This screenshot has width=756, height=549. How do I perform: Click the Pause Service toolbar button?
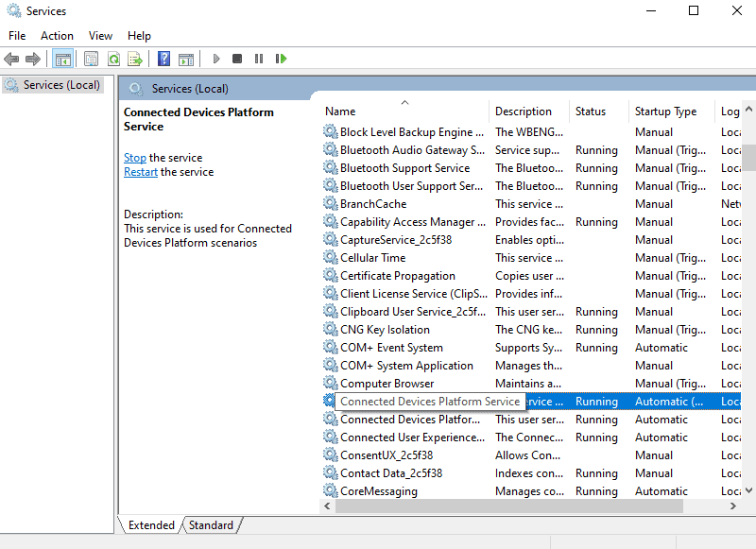[x=259, y=59]
